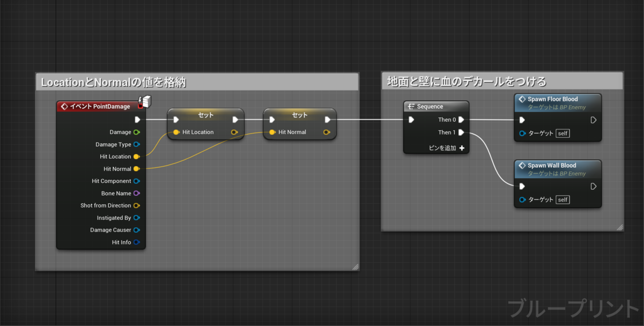Click the value output pin of the Hit Location set node
This screenshot has width=644, height=326.
point(234,132)
